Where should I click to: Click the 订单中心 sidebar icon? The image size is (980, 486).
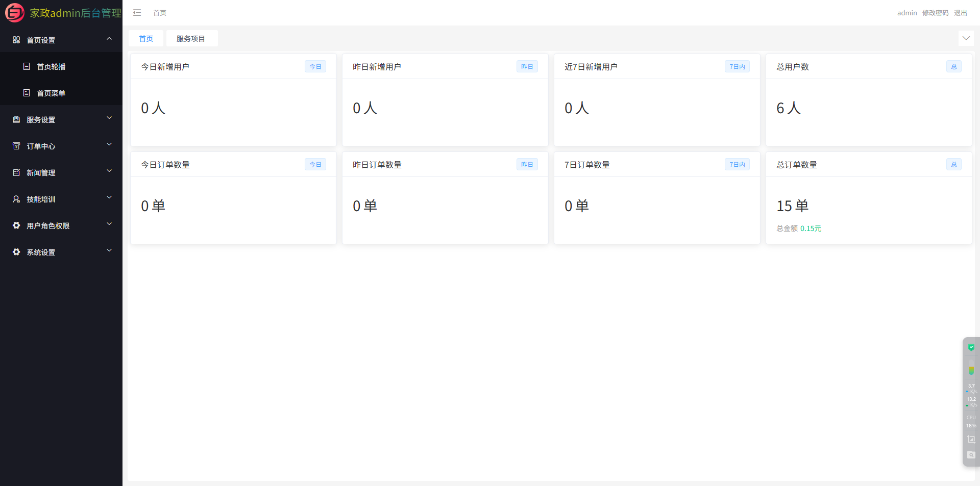pos(16,146)
